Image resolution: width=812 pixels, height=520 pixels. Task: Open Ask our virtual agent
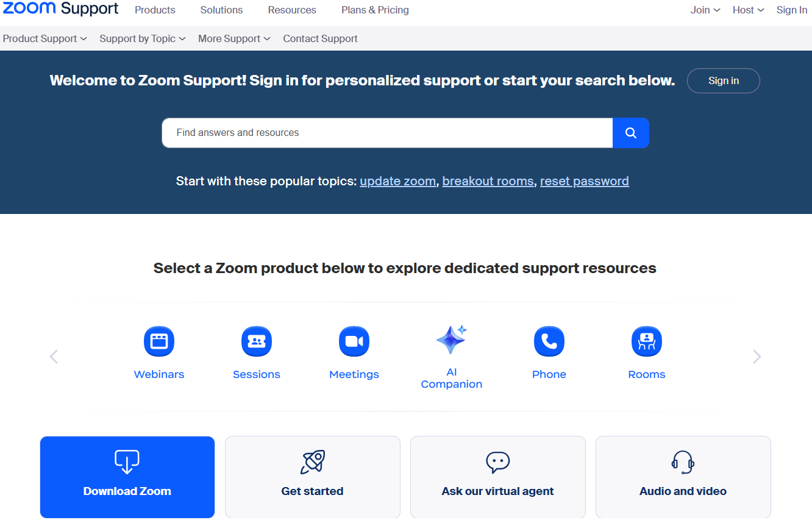click(497, 477)
